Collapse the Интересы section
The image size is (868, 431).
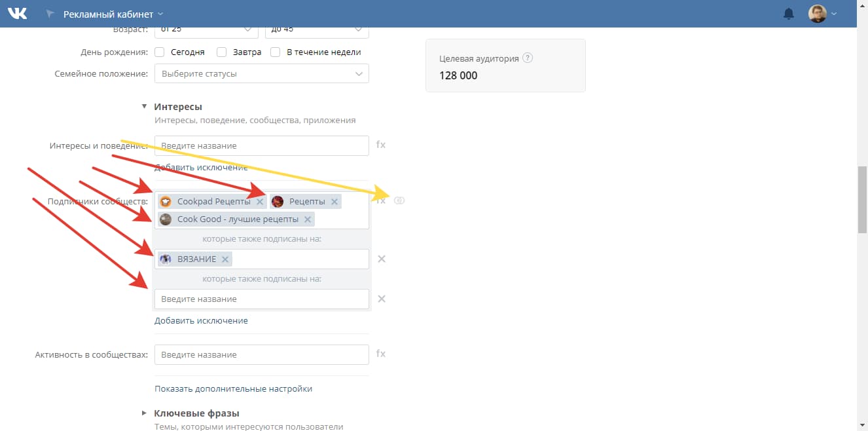[145, 106]
